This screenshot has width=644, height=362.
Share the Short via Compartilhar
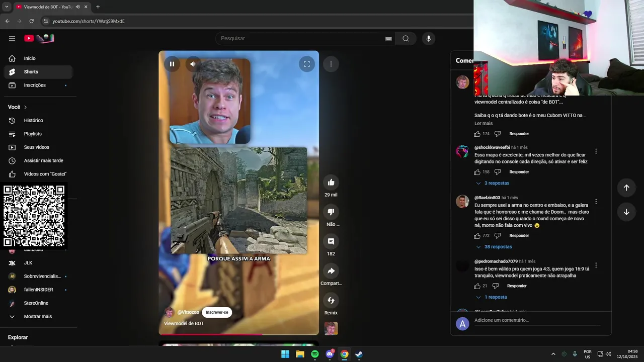tap(331, 271)
